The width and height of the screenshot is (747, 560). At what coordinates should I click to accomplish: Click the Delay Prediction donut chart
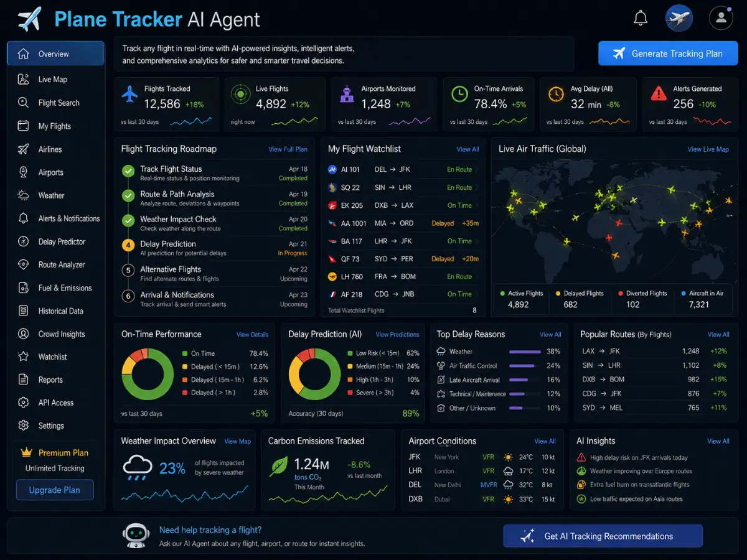pos(314,374)
